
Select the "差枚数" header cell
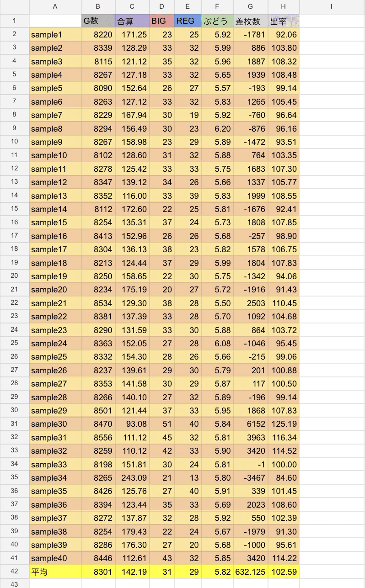[251, 21]
